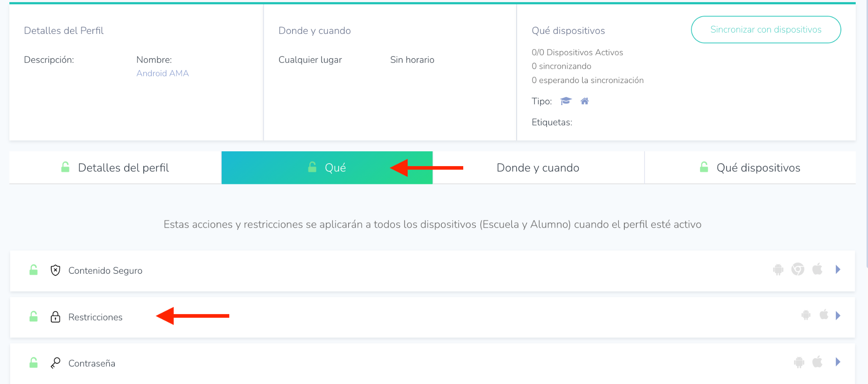The image size is (868, 384).
Task: Open the Qué dispositivos tab
Action: click(750, 168)
